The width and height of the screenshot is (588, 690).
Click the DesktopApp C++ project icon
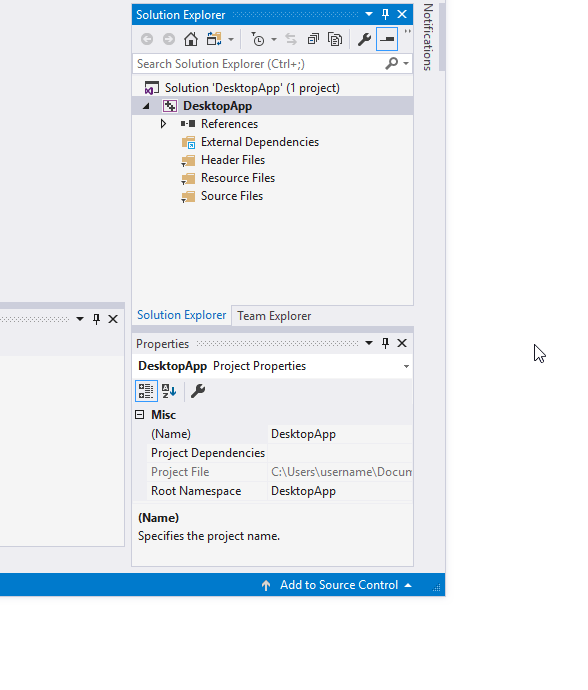[170, 106]
